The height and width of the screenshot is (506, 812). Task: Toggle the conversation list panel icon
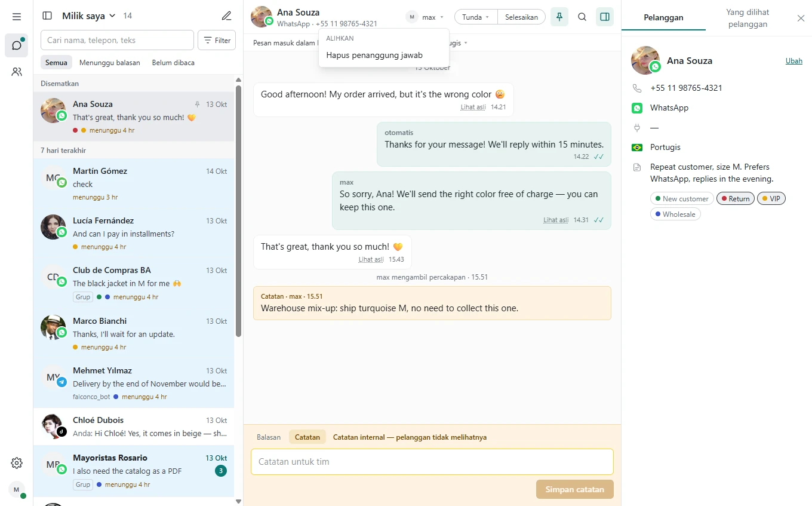click(48, 16)
